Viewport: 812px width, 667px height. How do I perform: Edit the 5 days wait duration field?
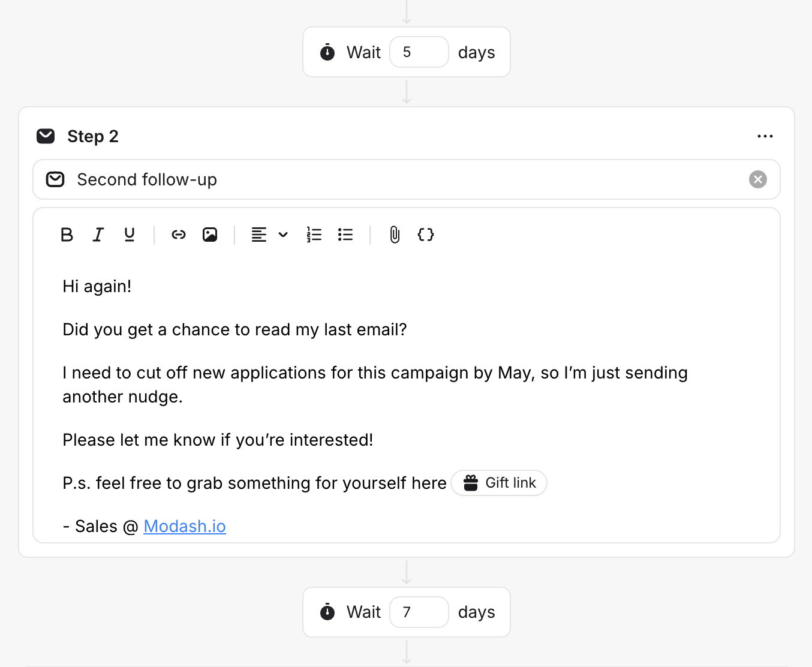pyautogui.click(x=419, y=52)
